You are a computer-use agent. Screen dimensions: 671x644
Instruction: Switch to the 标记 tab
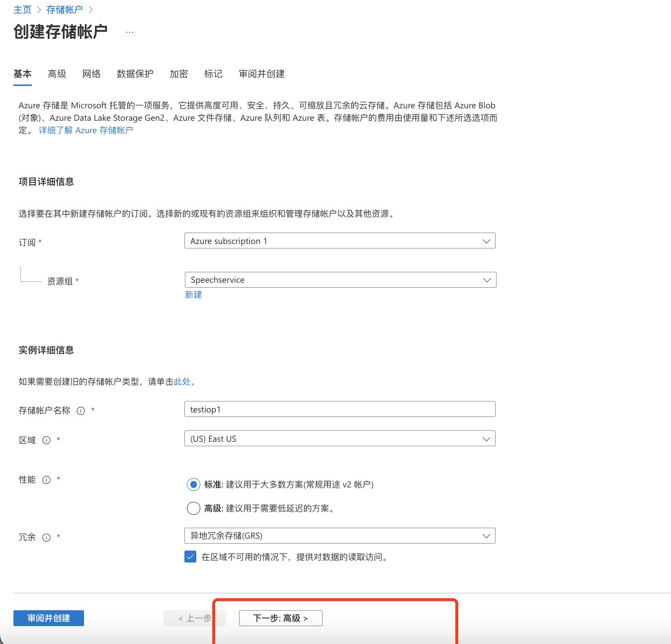pos(213,74)
